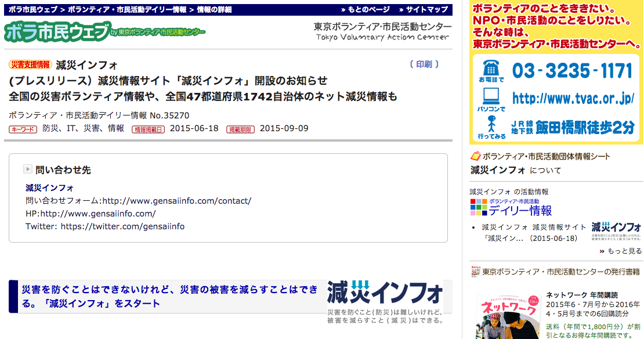Open sidebar item 減災インフォ 減災情報サイト (2015-06-18)
Viewport: 644px width, 339px height.
coord(534,233)
